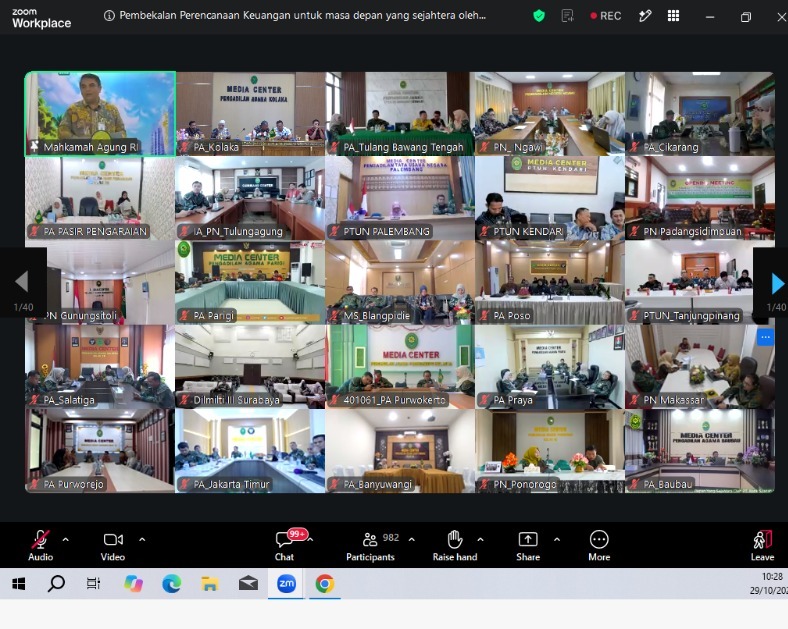
Task: Select the annotate pen icon
Action: [645, 16]
